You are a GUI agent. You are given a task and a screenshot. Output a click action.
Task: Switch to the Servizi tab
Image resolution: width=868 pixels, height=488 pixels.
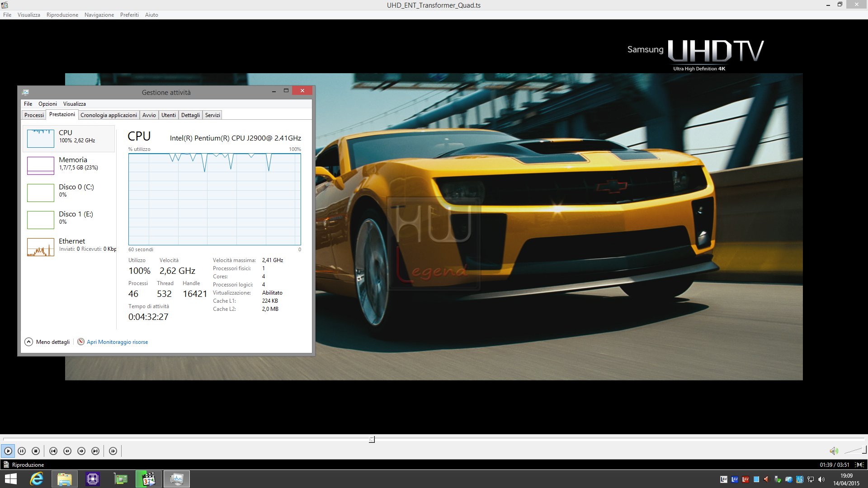(x=212, y=115)
